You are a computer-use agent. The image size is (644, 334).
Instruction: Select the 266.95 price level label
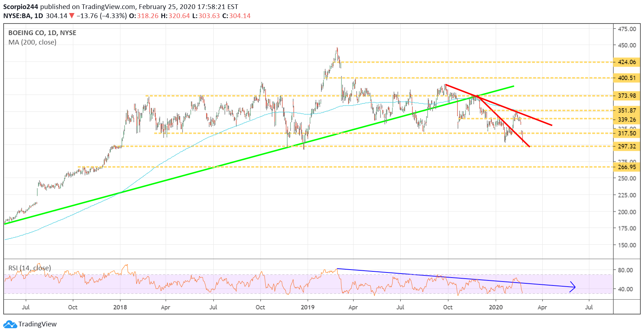(x=627, y=167)
